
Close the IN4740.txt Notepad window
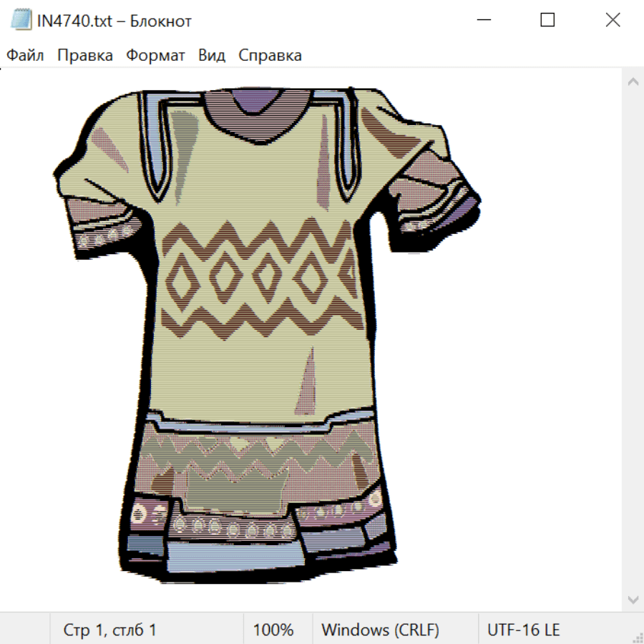coord(613,21)
